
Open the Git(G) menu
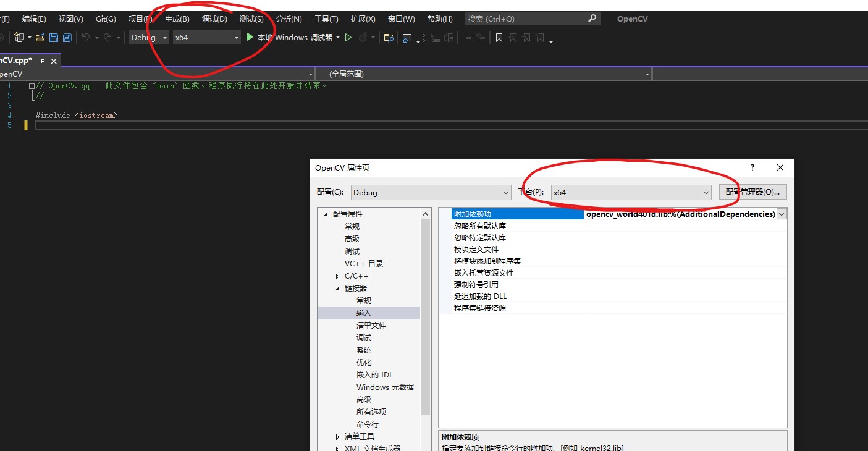pyautogui.click(x=106, y=19)
